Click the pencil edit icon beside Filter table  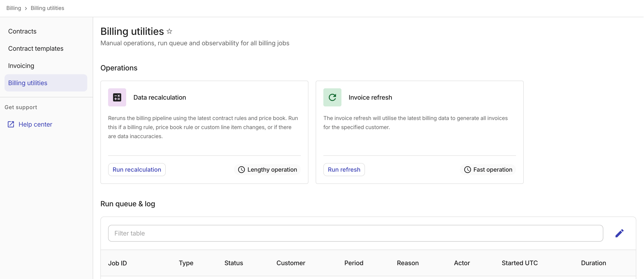[620, 233]
